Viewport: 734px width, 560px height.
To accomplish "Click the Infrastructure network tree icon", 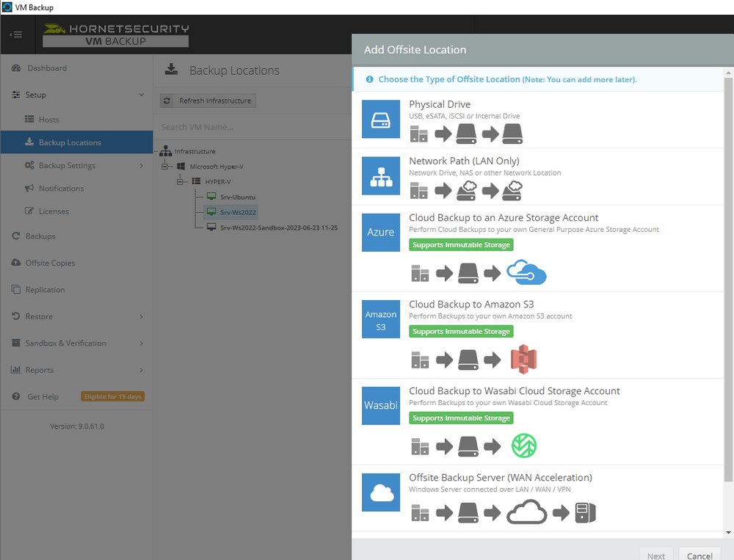I will coord(166,150).
